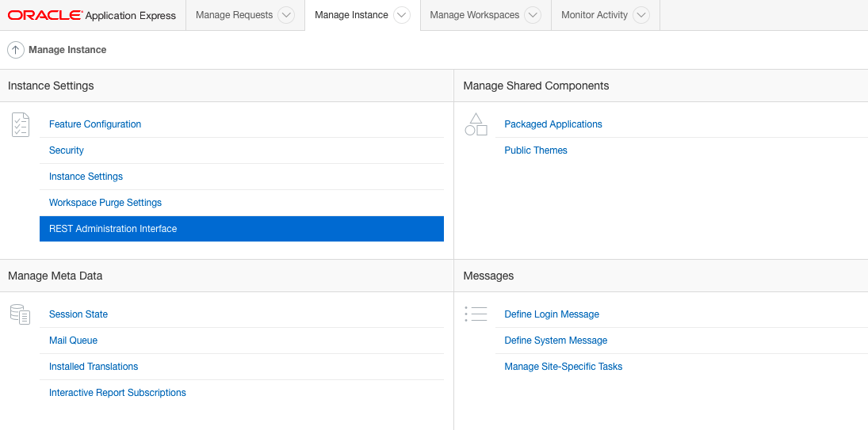Click the Messages section heading
This screenshot has height=430, width=868.
tap(488, 276)
